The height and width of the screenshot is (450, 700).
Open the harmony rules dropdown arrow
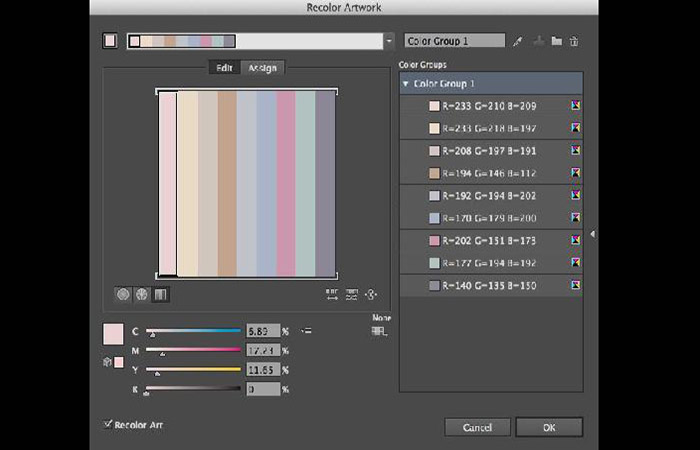[x=389, y=41]
